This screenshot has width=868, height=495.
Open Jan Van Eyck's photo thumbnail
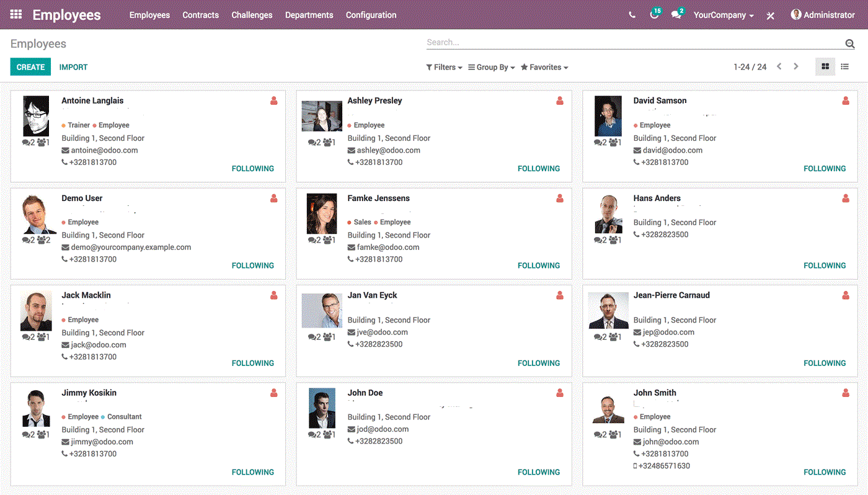(x=322, y=311)
